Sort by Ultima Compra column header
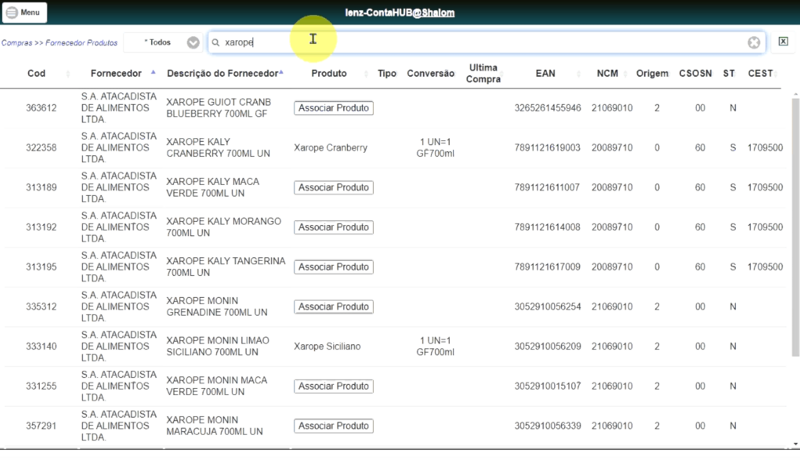This screenshot has width=800, height=460. pos(483,73)
